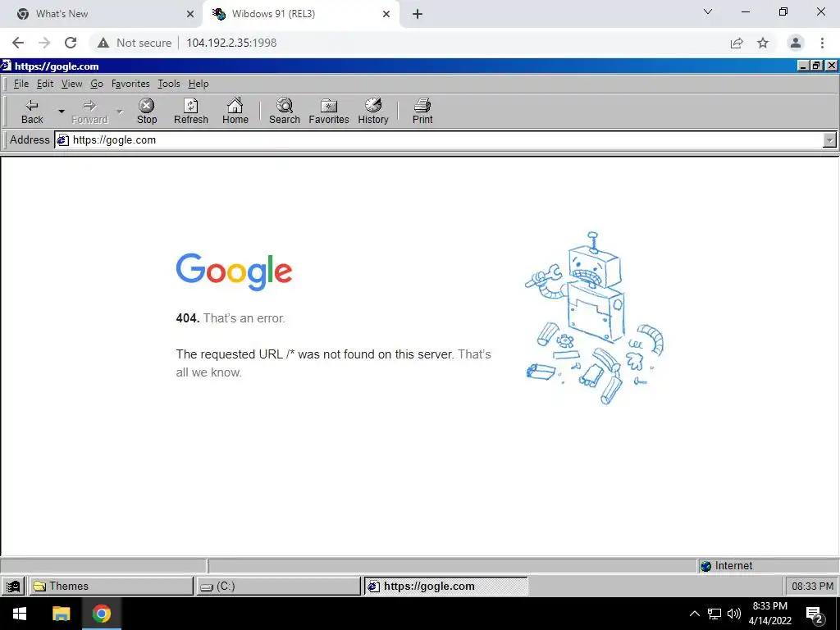Share this page via Chrome share icon

point(737,43)
